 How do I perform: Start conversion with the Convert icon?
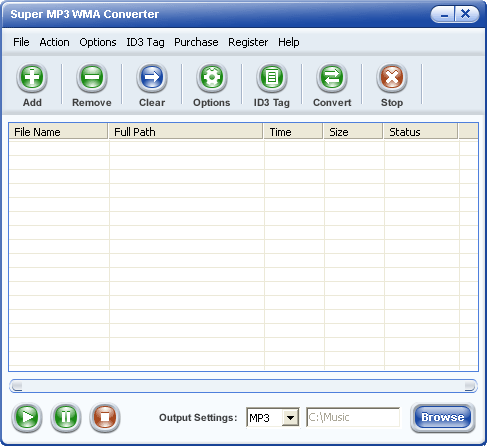tap(332, 78)
